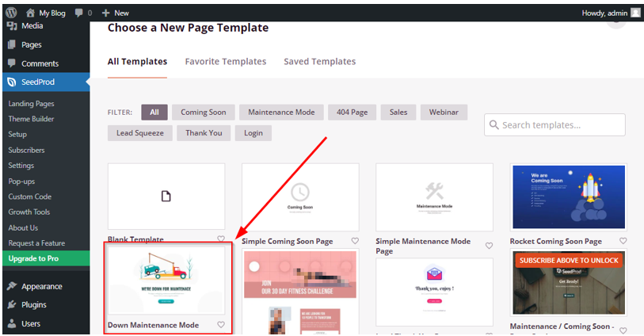Viewport: 644px width, 336px height.
Task: Favorite the Blank Template heart
Action: point(221,239)
